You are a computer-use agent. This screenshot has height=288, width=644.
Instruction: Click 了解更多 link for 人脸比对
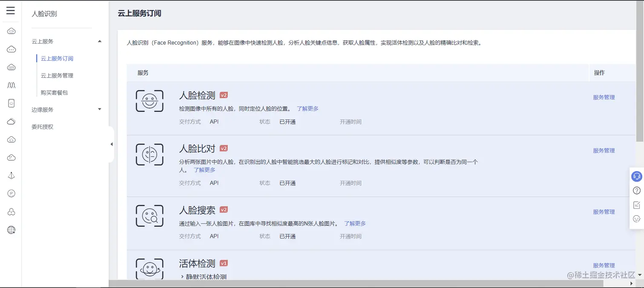(204, 170)
